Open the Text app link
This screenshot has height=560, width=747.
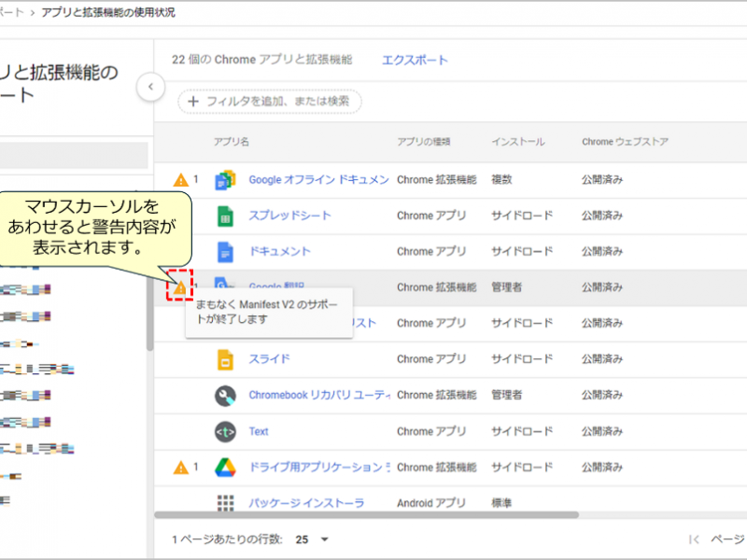[x=259, y=431]
